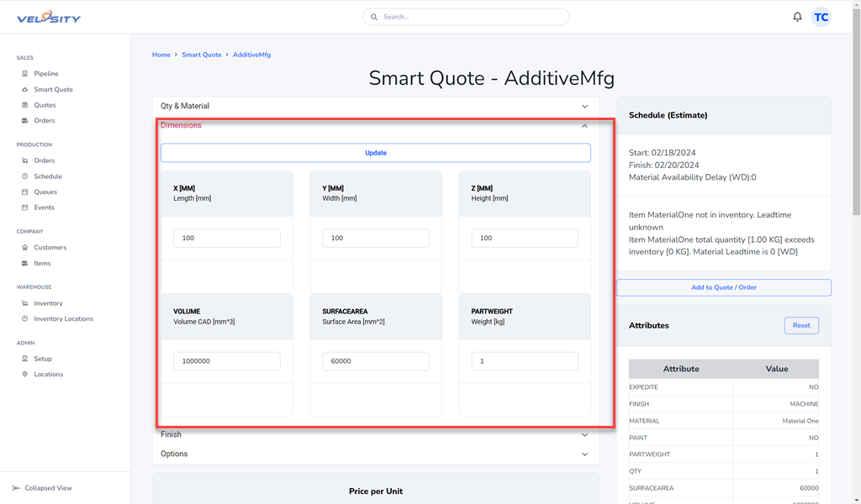861x504 pixels.
Task: Click the Velosity logo
Action: coord(49,17)
